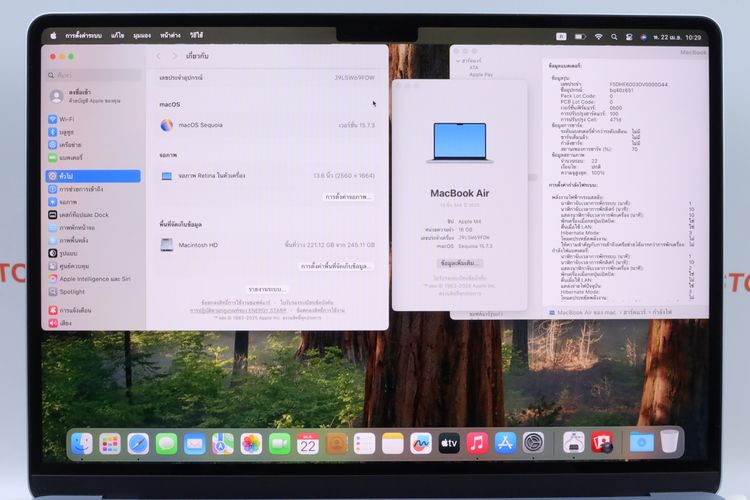Click the menu bar date and time
The image size is (750, 500).
tap(677, 37)
